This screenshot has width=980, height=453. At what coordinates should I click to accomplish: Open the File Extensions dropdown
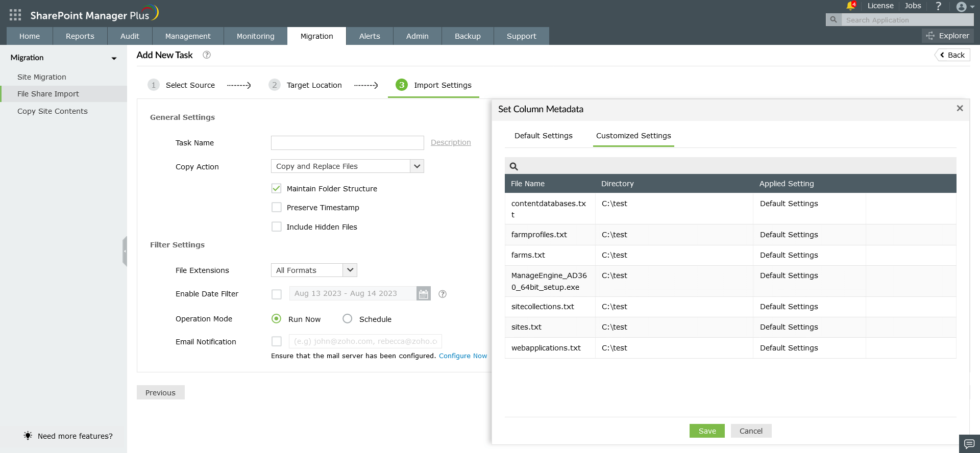pyautogui.click(x=350, y=270)
